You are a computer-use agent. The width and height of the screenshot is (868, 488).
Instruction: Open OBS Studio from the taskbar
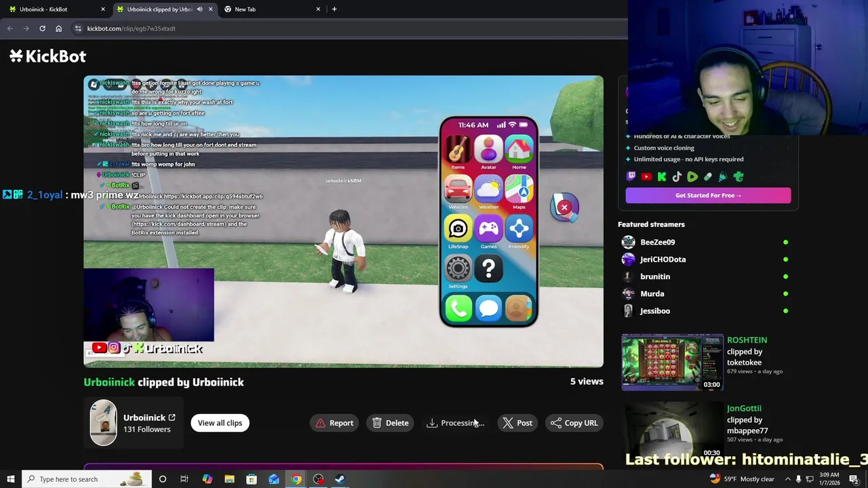318,479
